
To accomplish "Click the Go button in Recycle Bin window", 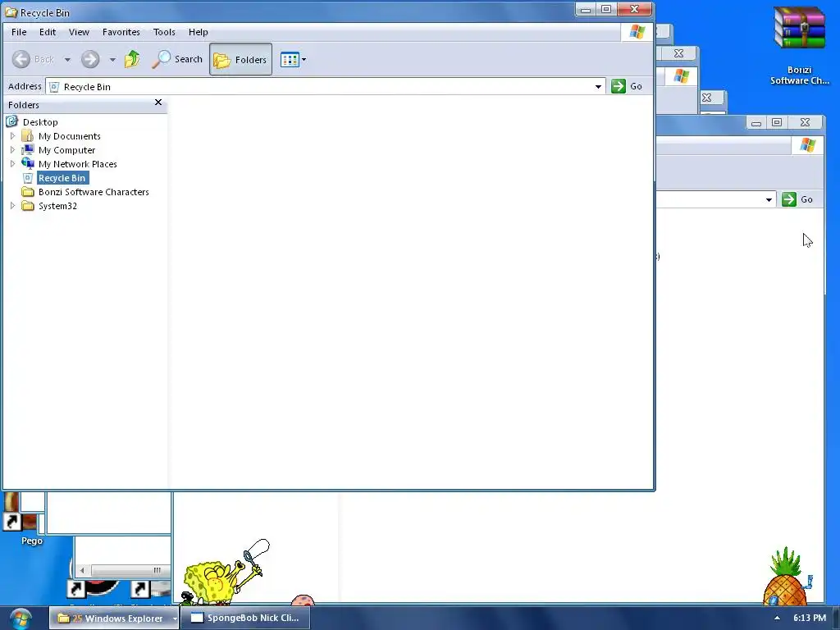I will point(627,86).
